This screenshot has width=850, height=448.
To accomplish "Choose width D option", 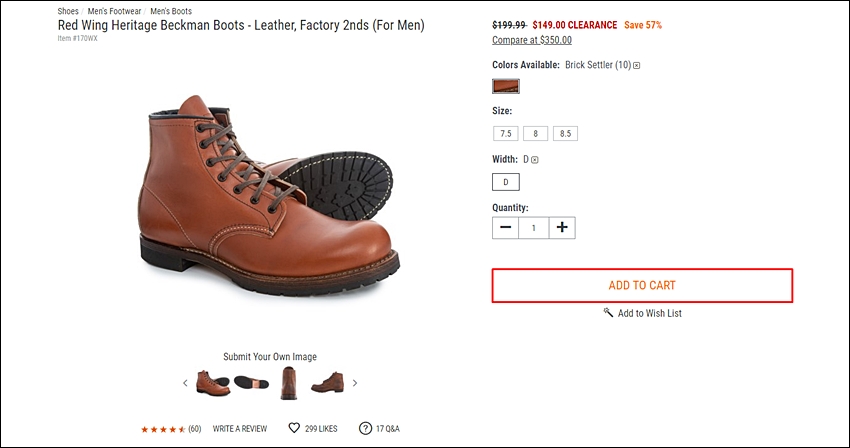I will coord(506,182).
